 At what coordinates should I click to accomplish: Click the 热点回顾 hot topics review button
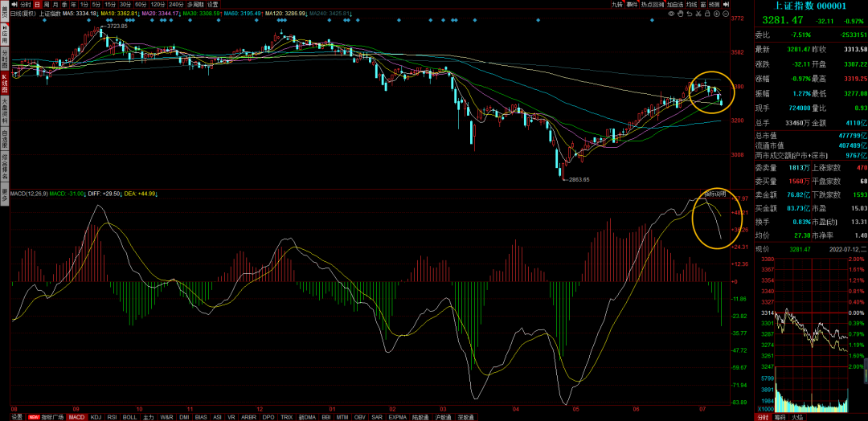tap(652, 4)
